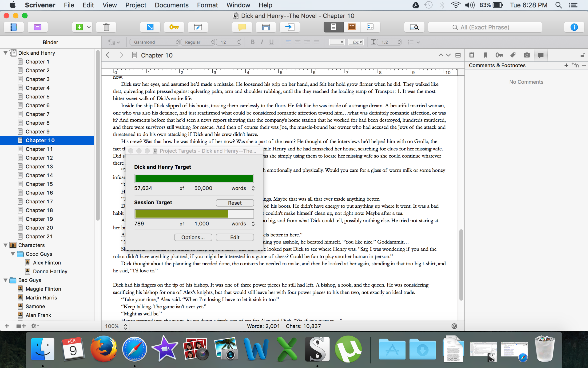Image resolution: width=588 pixels, height=368 pixels.
Task: Align text left
Action: (288, 42)
